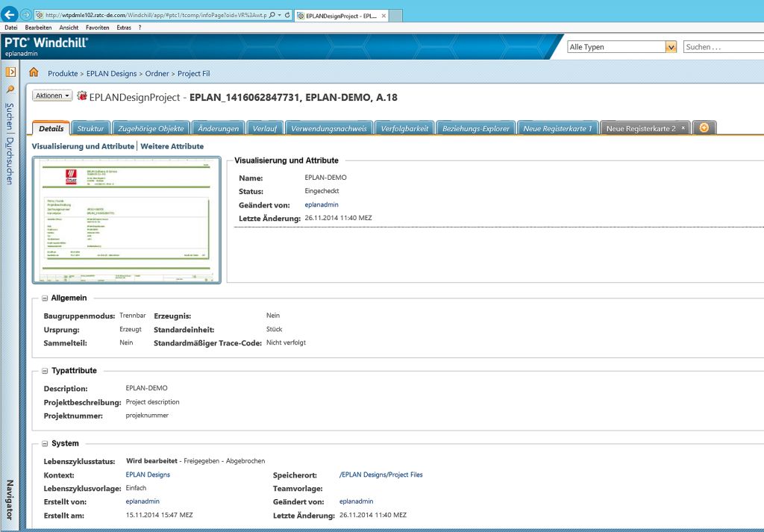Viewport: 764px width, 532px height.
Task: Click the Lebenszyklusvorlage value 'Einfach'
Action: click(136, 488)
